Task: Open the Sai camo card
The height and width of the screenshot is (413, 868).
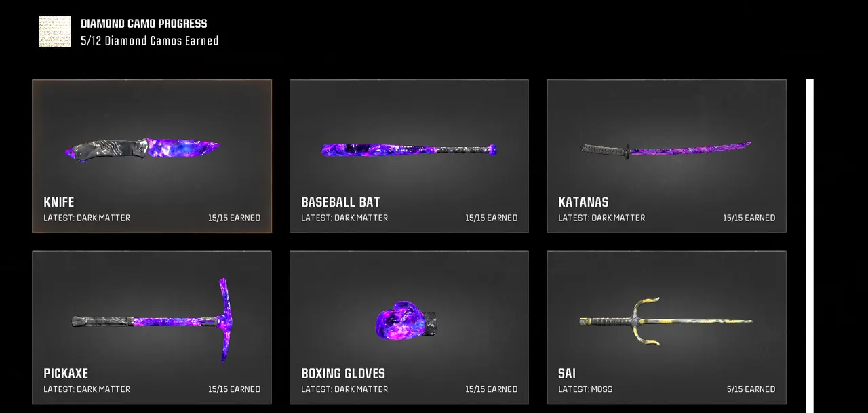Action: (667, 328)
